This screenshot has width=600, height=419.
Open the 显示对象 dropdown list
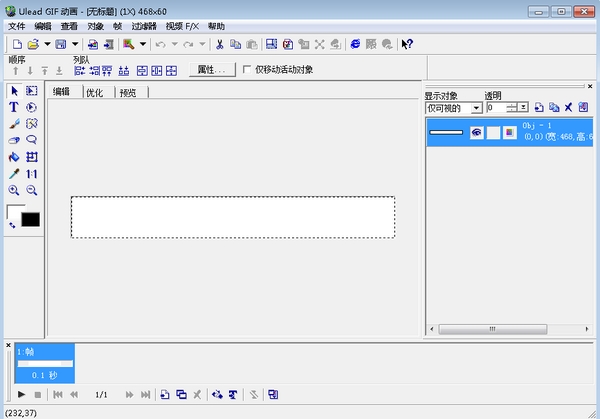(x=477, y=107)
